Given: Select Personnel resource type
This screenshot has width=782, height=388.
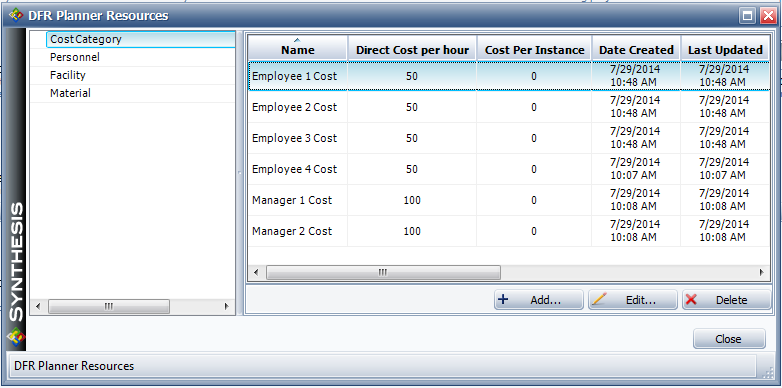Looking at the screenshot, I should click(133, 57).
